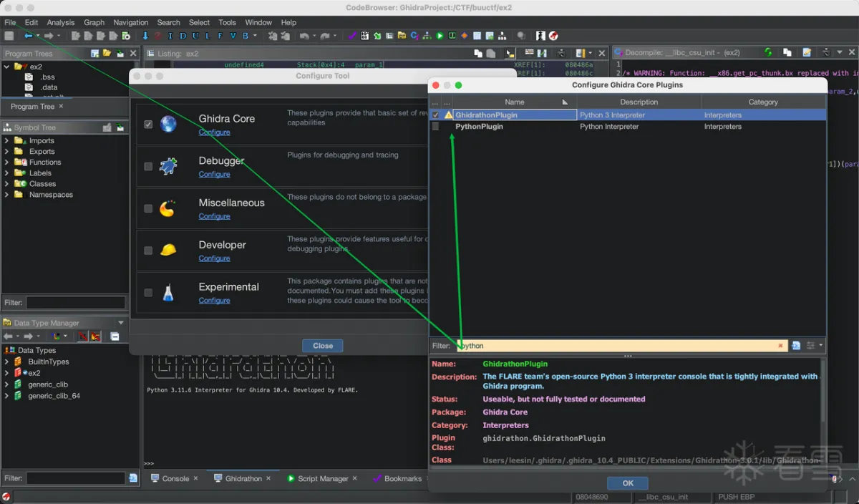The width and height of the screenshot is (859, 504).
Task: Expand the Functions node in Symbol Tree
Action: (7, 163)
